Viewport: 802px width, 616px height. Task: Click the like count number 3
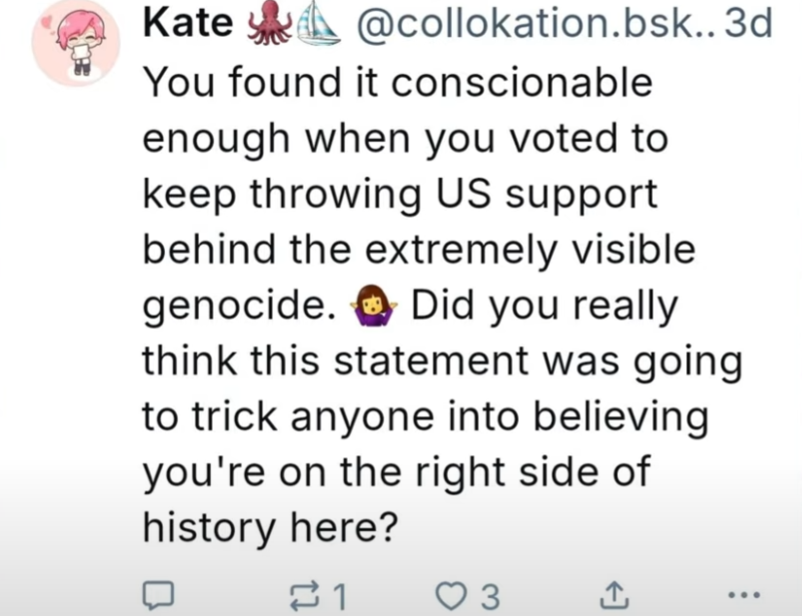click(490, 596)
